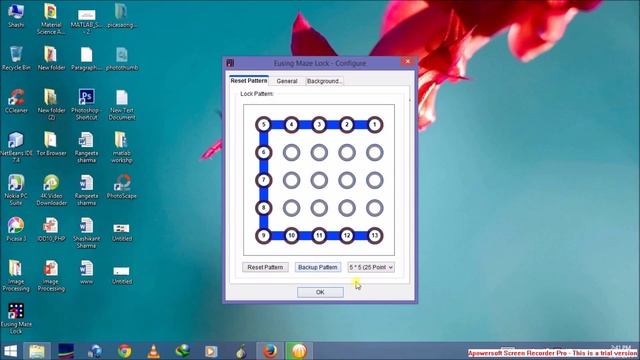Launch Google Chrome from the taskbar
The width and height of the screenshot is (640, 360).
click(x=124, y=351)
